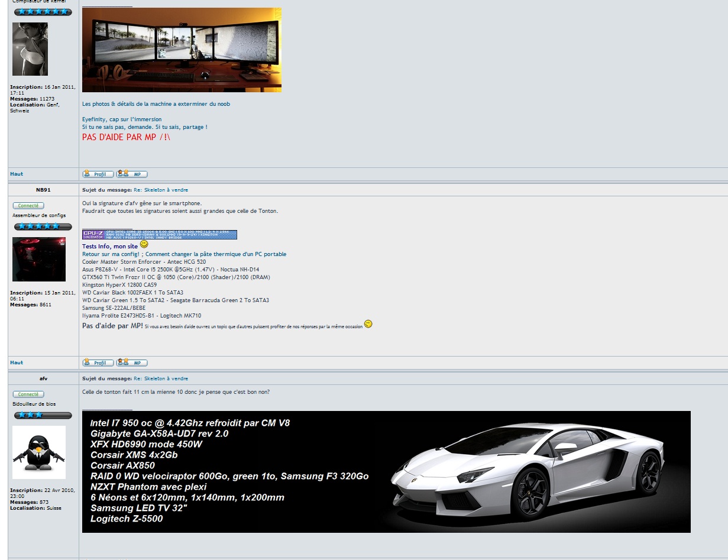Image resolution: width=728 pixels, height=560 pixels.
Task: Click "Re: Skeleton à vendre" in afv's post
Action: 161,378
